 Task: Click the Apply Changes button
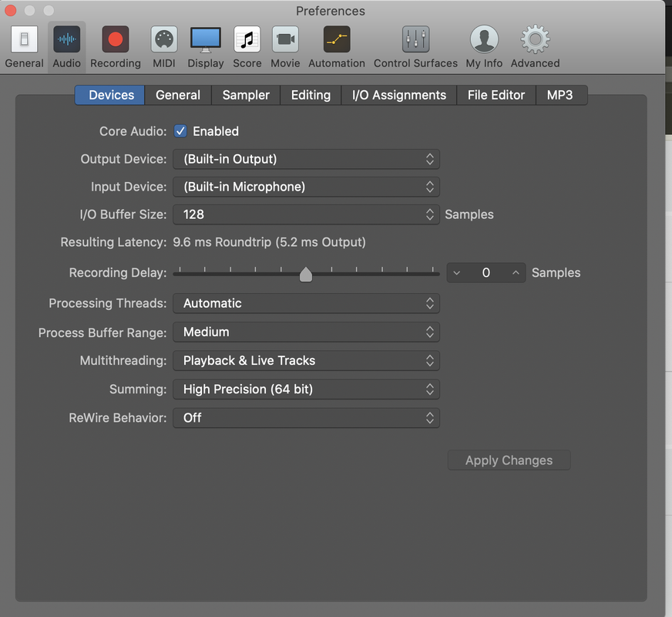pyautogui.click(x=509, y=460)
